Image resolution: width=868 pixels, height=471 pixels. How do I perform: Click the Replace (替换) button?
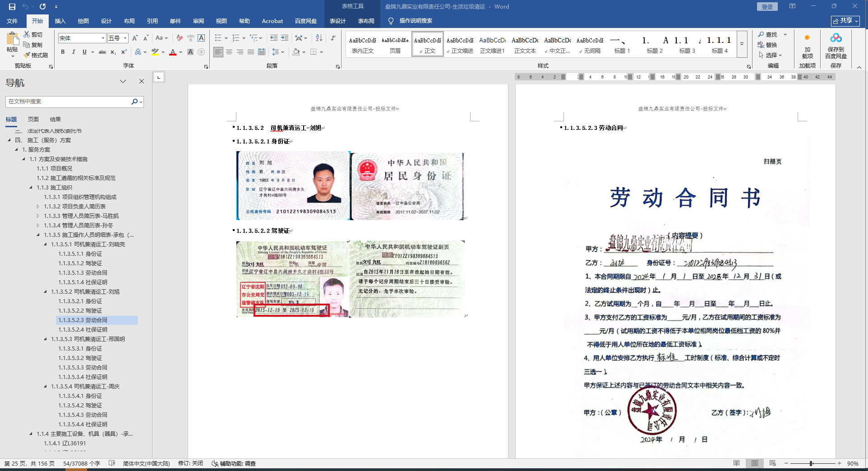tap(768, 45)
